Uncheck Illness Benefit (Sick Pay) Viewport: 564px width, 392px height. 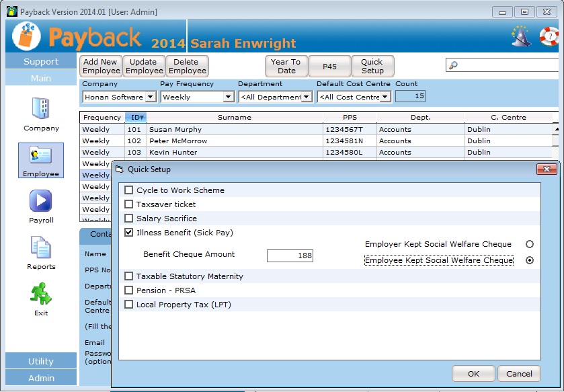click(x=129, y=233)
